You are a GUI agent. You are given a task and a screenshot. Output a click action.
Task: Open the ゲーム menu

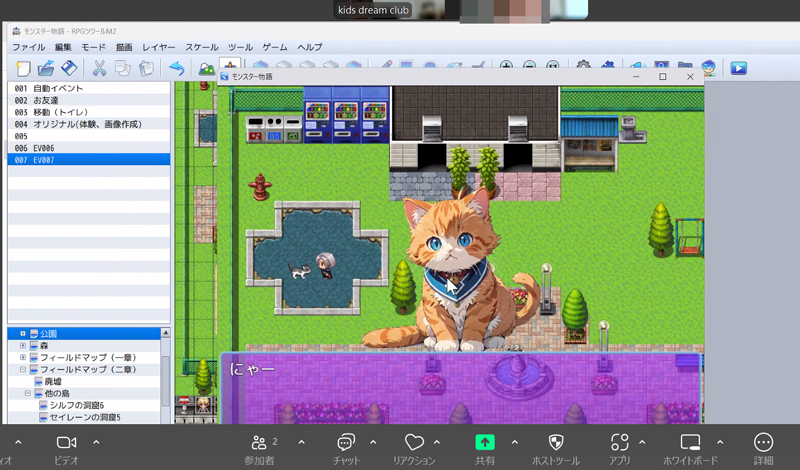275,47
